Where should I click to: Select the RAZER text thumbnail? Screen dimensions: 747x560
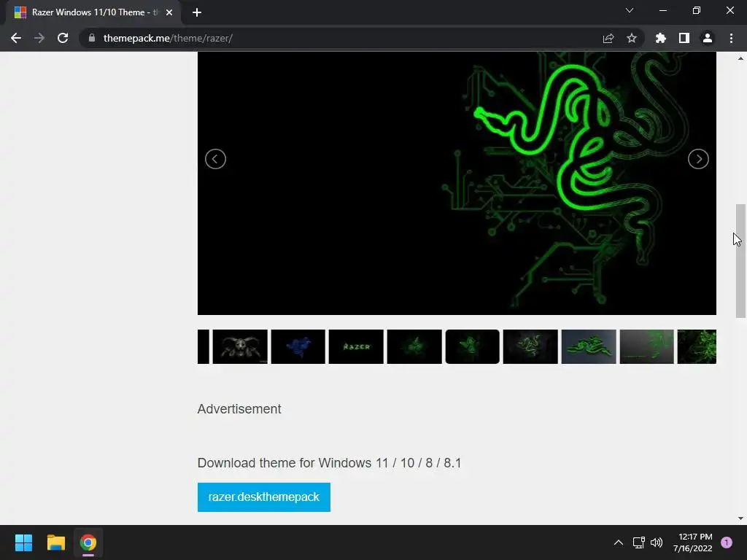(x=356, y=346)
